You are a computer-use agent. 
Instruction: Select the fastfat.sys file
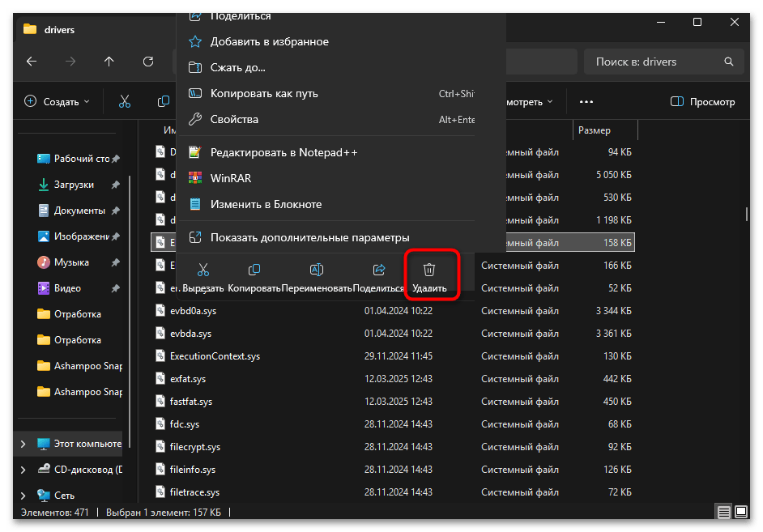point(393,401)
